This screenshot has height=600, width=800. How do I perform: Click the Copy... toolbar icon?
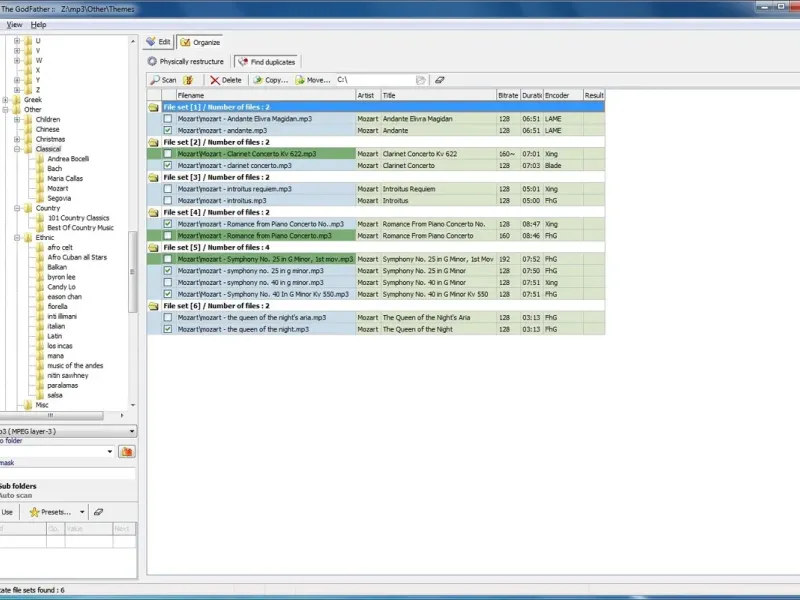click(258, 80)
